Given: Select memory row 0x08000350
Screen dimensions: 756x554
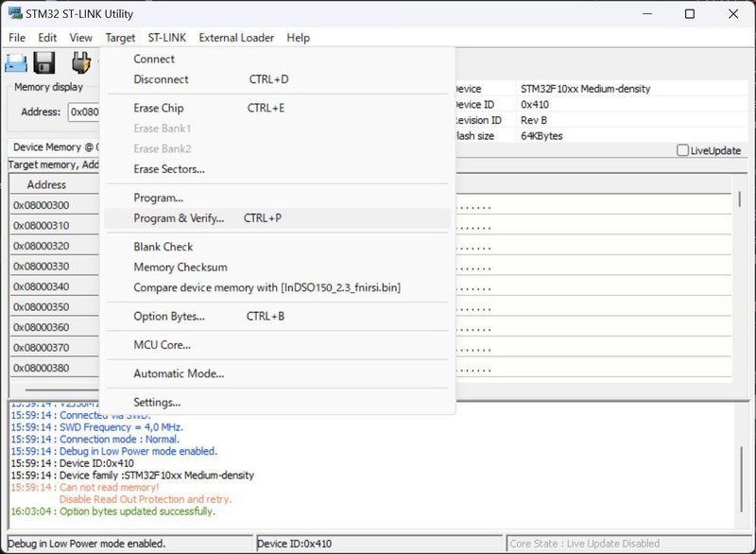Looking at the screenshot, I should [x=54, y=306].
